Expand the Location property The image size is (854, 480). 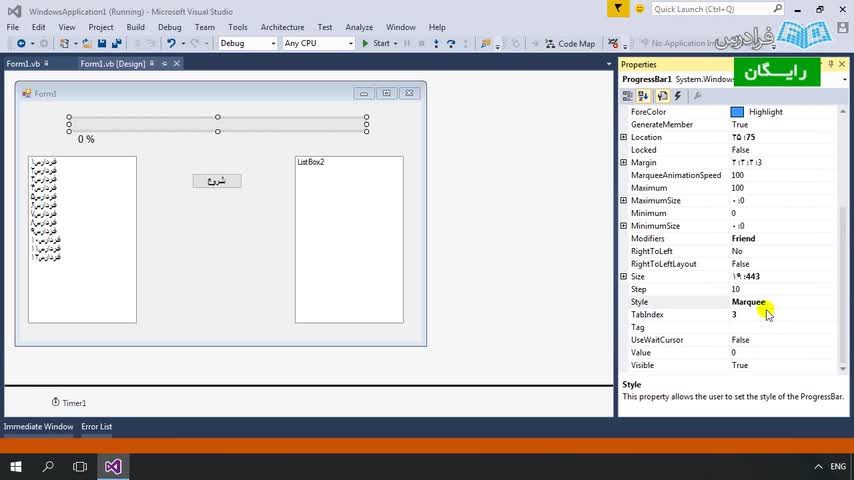(624, 137)
